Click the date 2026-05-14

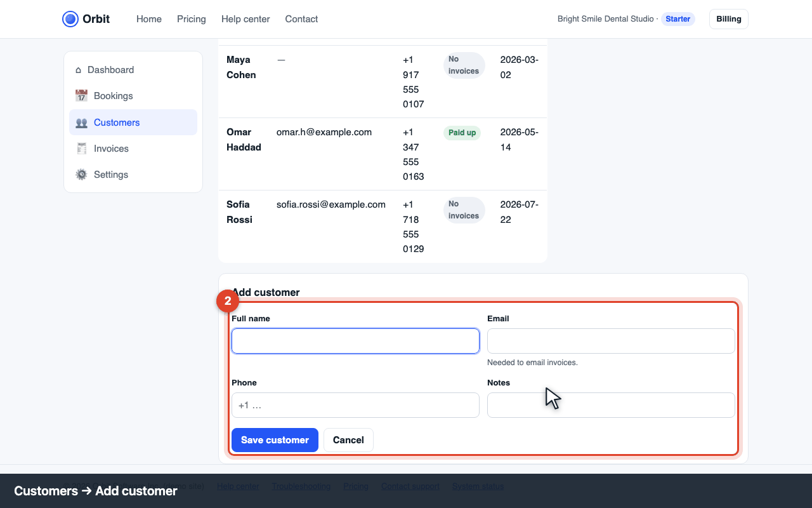pos(519,140)
